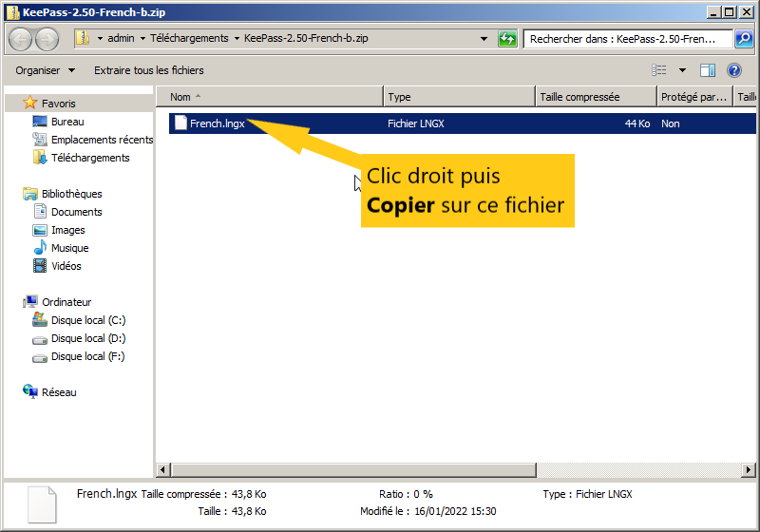Click the Disque local (C:) drive icon
760x532 pixels.
[x=40, y=319]
